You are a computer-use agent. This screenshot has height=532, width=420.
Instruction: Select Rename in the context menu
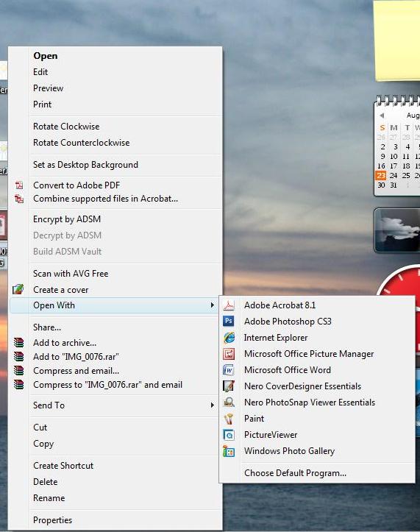pos(49,498)
